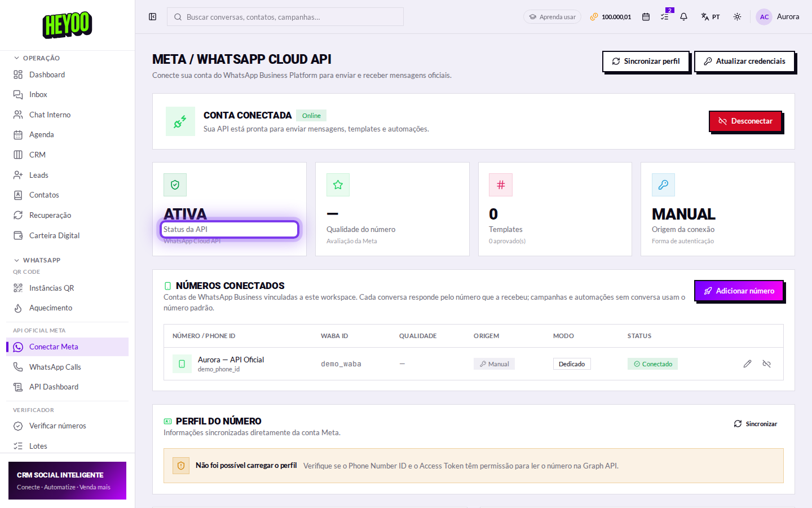812x508 pixels.
Task: Click the Lotes list icon
Action: (x=18, y=446)
